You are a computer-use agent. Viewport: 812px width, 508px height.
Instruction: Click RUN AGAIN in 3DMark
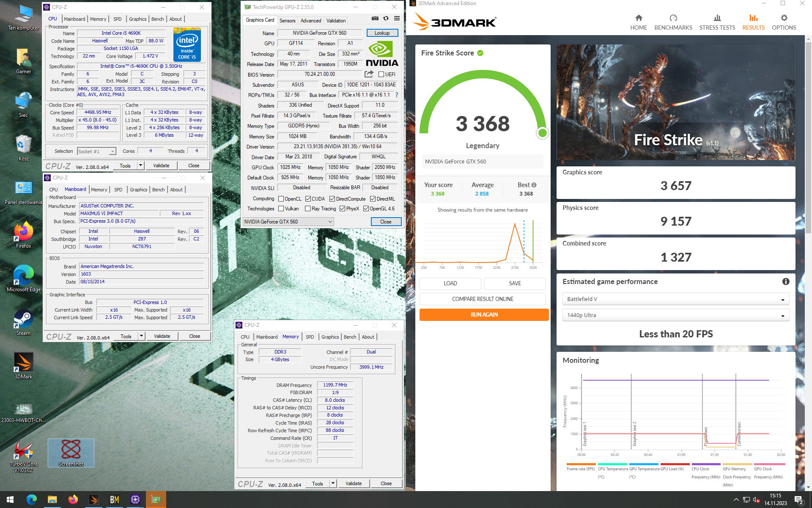pyautogui.click(x=484, y=315)
